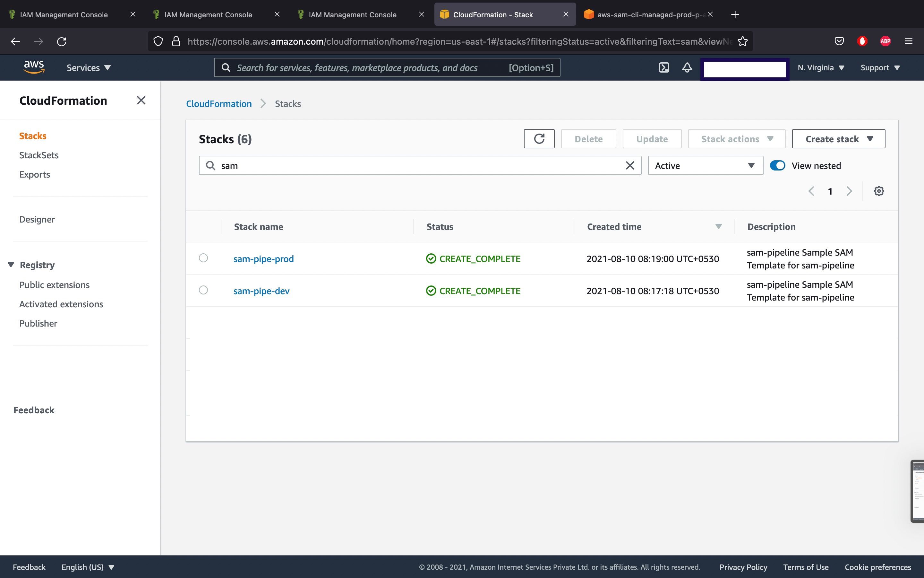The height and width of the screenshot is (578, 924).
Task: Click the sidebar Feedback link
Action: click(x=34, y=410)
